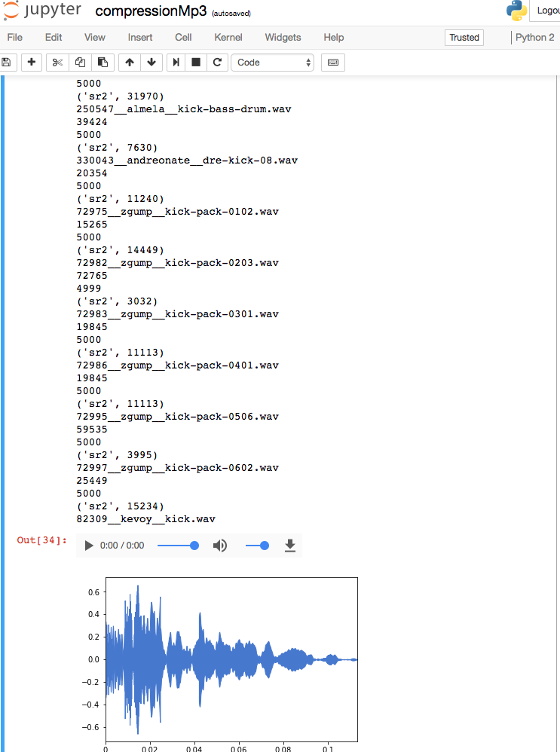Click text 72995__zgump__kick-pack-0506.wav
Screen dimensions: 560x752
(178, 417)
